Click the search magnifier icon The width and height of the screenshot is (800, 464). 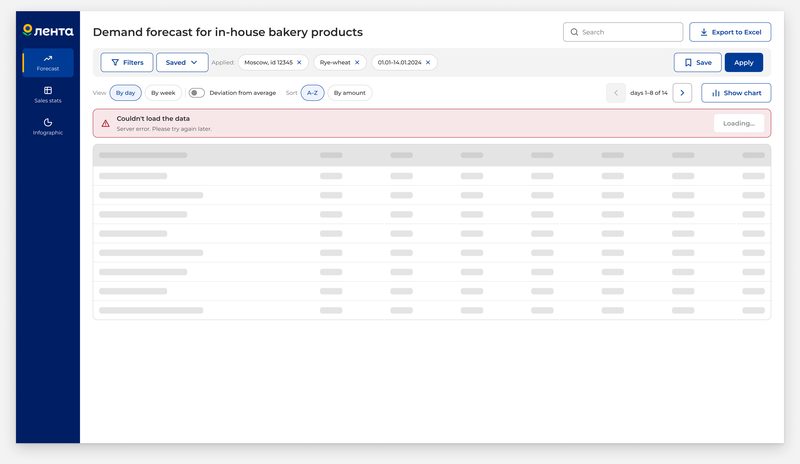click(574, 32)
